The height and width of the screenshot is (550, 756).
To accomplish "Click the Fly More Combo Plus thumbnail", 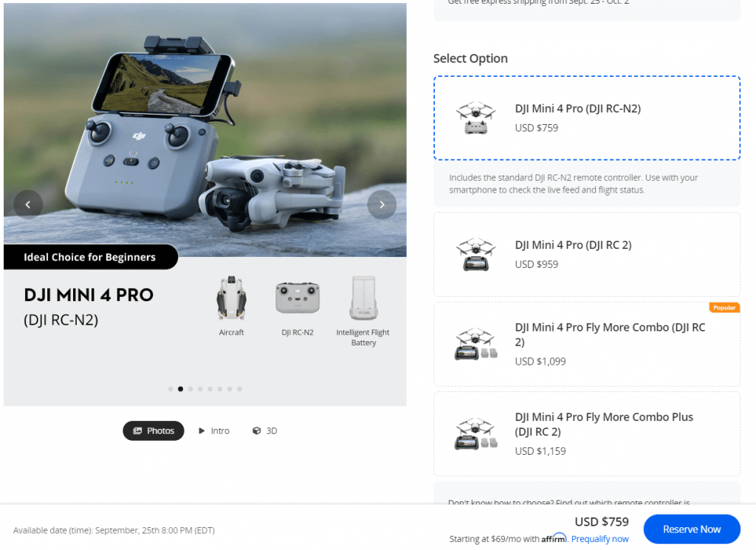I will pos(476,434).
